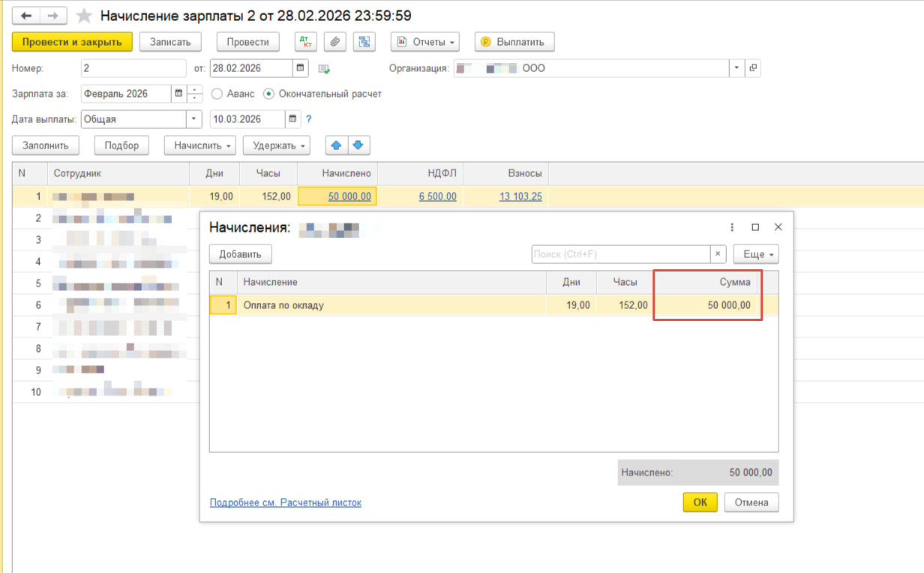Select the Окончательный расчет radio option
Screen dimensions: 924x573
tap(322, 94)
